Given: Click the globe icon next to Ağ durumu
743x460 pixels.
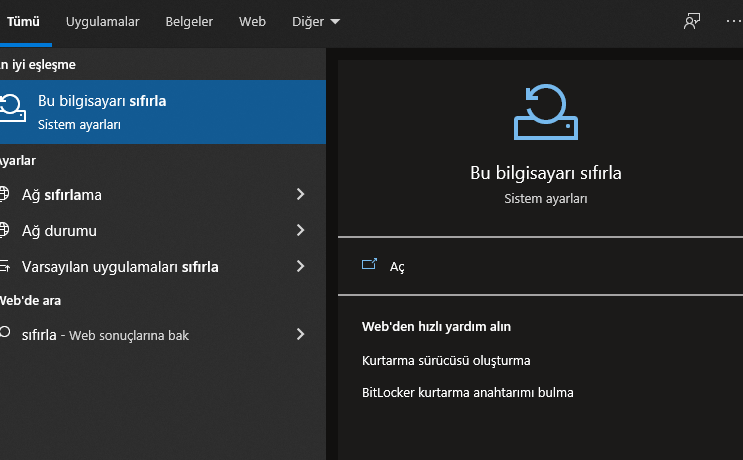Looking at the screenshot, I should coord(5,231).
